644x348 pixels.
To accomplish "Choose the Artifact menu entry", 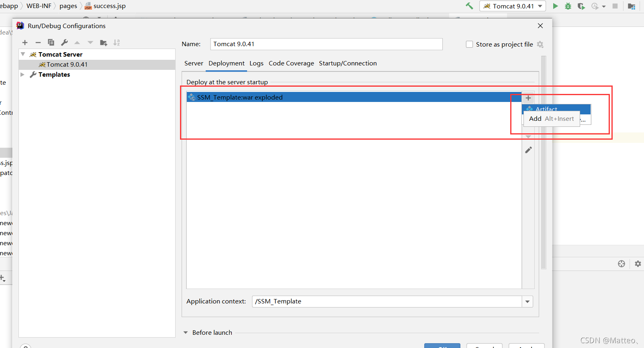I will click(x=556, y=109).
